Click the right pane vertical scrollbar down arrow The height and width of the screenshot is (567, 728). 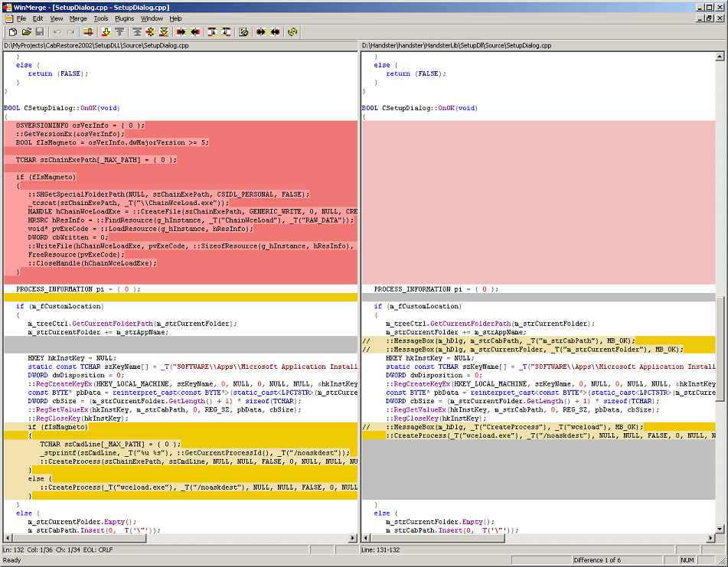[720, 529]
